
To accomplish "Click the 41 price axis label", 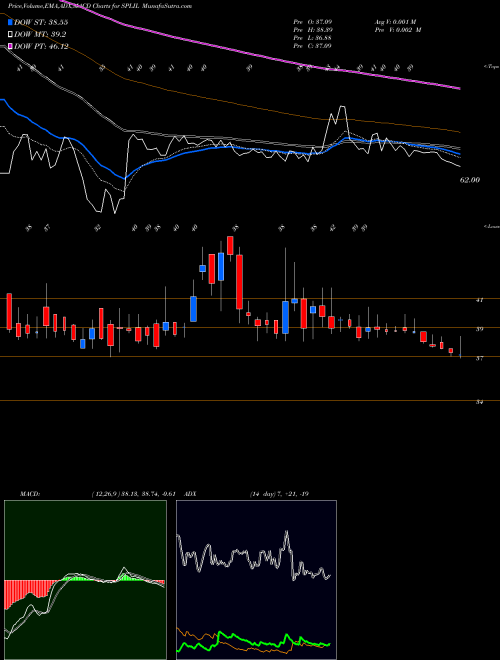I will pyautogui.click(x=479, y=300).
